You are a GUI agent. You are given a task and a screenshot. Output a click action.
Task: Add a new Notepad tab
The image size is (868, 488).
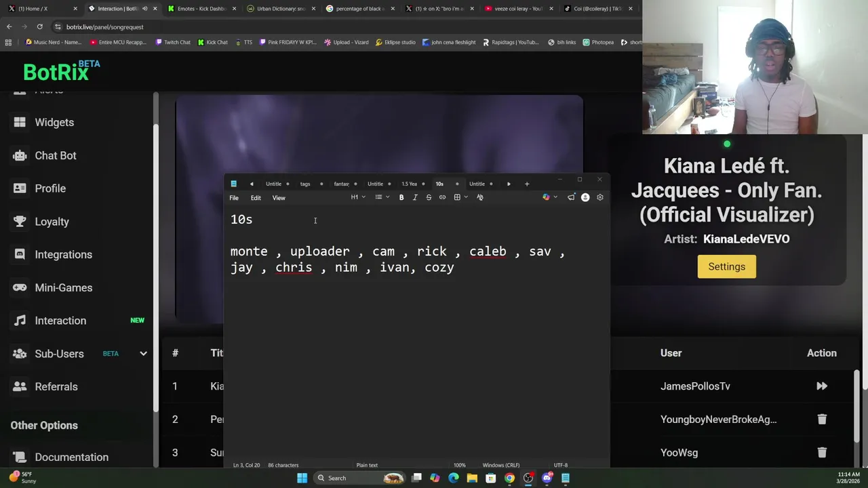pos(527,184)
